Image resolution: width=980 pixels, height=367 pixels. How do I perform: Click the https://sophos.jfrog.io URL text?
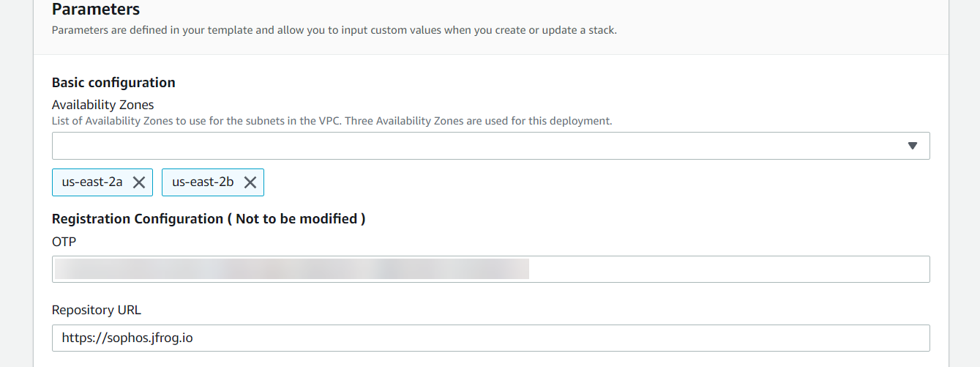[x=127, y=338]
